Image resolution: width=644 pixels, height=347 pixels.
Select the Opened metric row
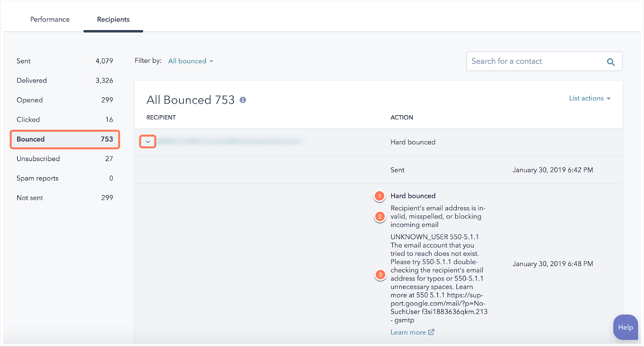64,100
